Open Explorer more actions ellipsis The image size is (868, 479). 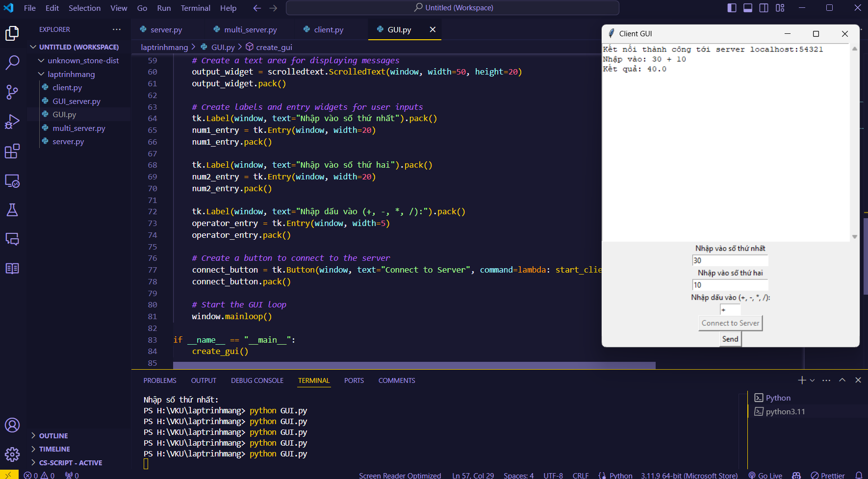click(117, 29)
